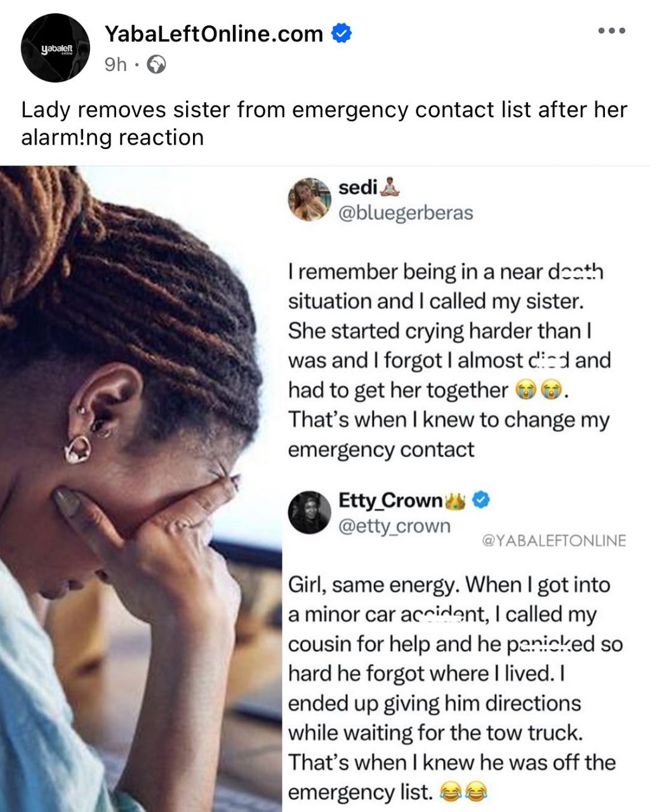The width and height of the screenshot is (650, 812).
Task: Click the verified badge next to Etty_Crown
Action: click(x=482, y=501)
